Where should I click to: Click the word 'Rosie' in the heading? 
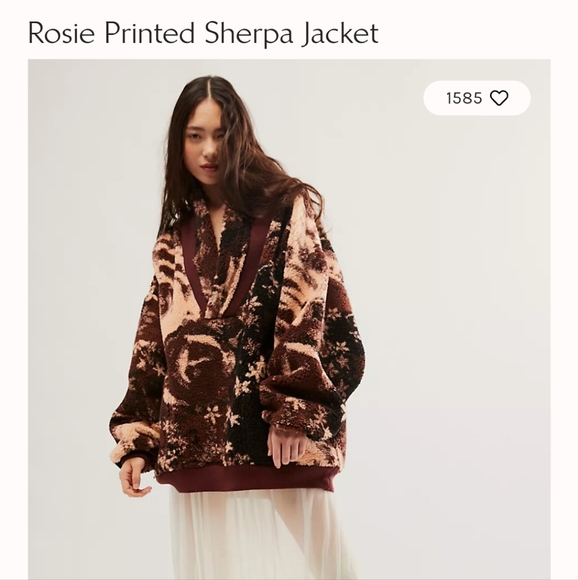pyautogui.click(x=61, y=33)
